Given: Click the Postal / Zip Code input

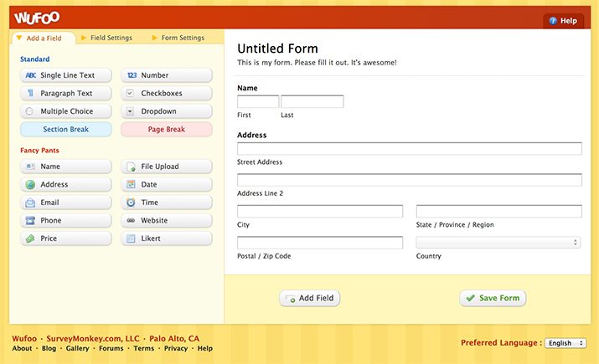Looking at the screenshot, I should (x=320, y=243).
